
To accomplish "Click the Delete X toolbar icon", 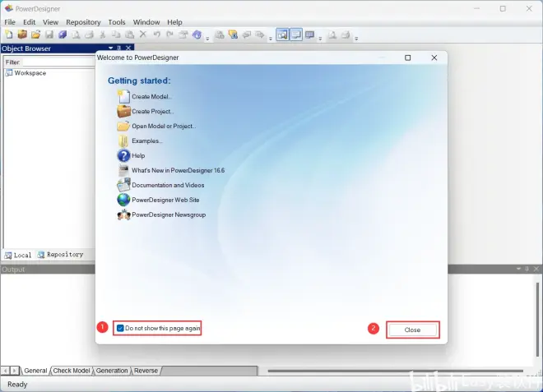I will click(143, 35).
